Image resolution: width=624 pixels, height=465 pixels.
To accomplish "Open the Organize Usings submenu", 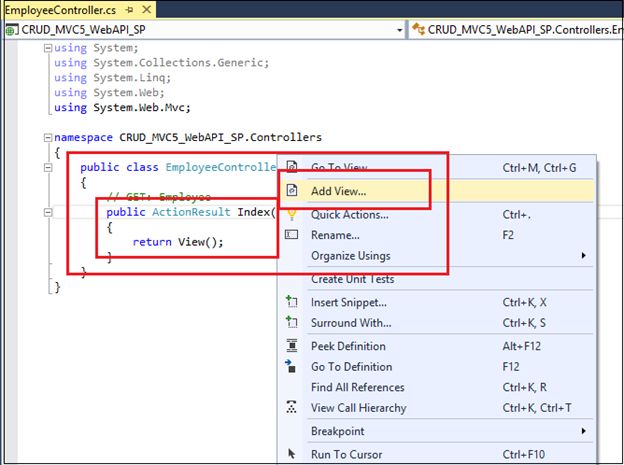I will pyautogui.click(x=437, y=256).
